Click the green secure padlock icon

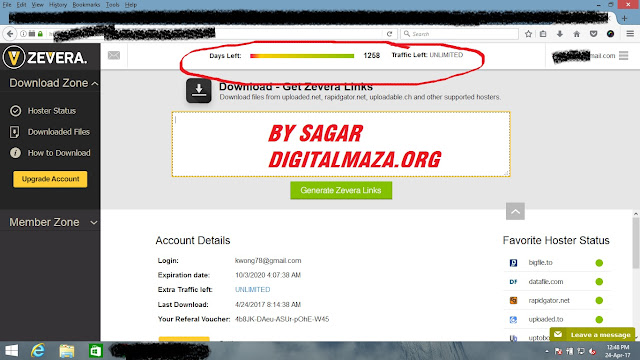point(40,34)
